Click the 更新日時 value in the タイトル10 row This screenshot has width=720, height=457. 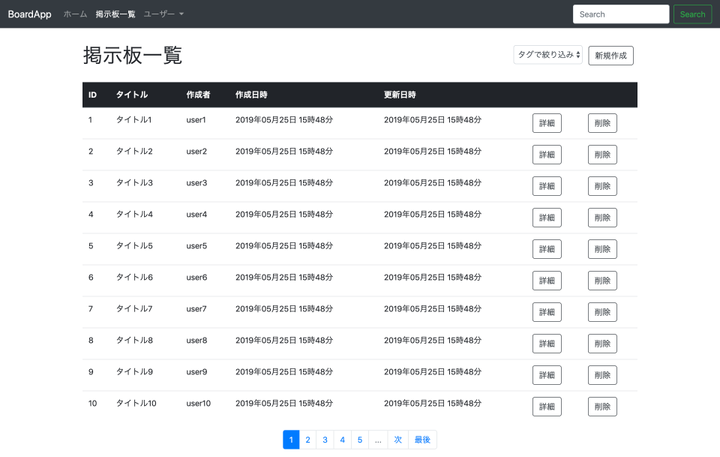(433, 403)
